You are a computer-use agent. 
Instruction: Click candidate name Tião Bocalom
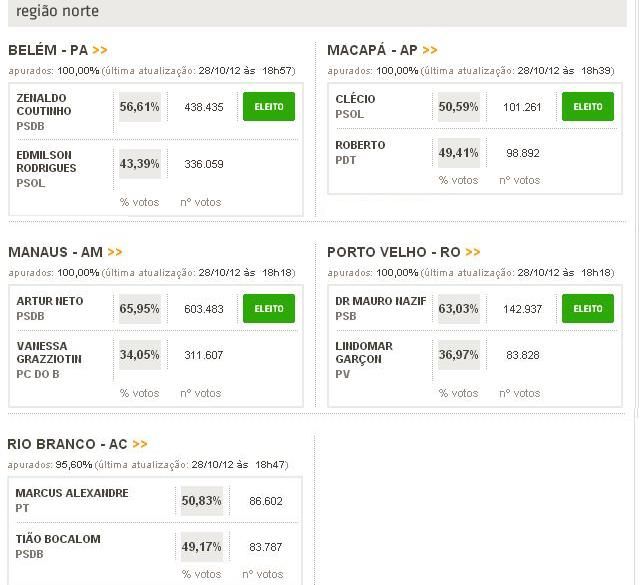(x=58, y=539)
